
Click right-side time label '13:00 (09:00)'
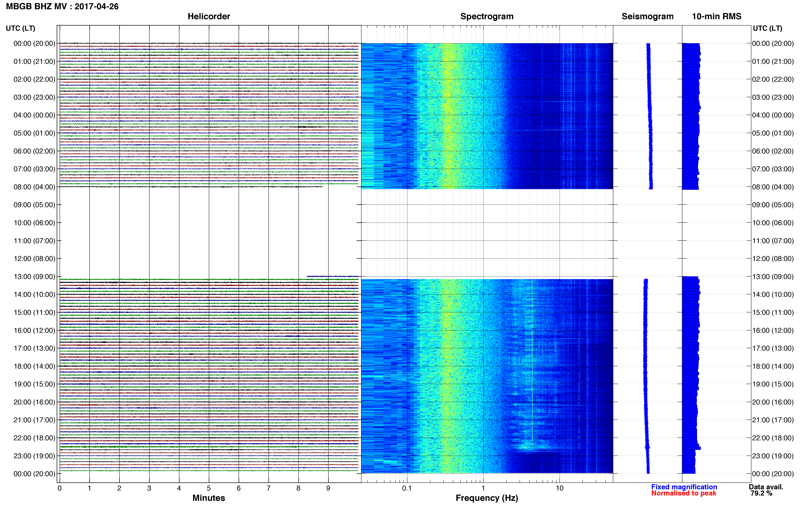(773, 277)
